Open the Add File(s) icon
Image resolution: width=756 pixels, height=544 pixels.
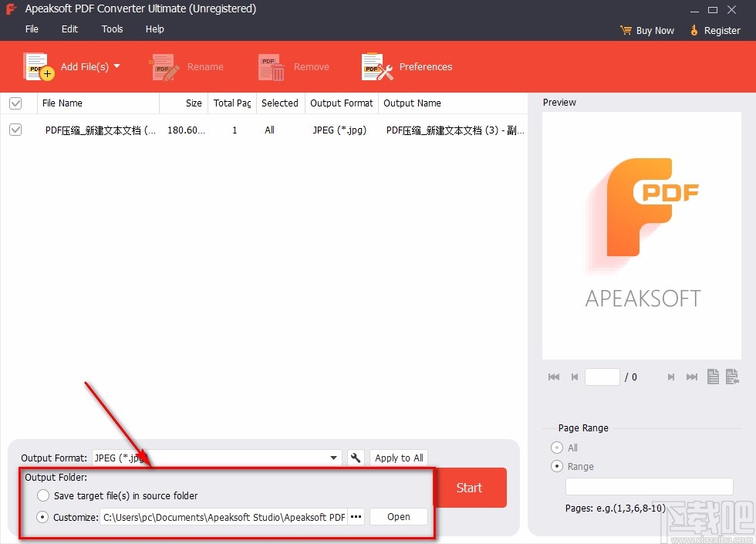(37, 66)
